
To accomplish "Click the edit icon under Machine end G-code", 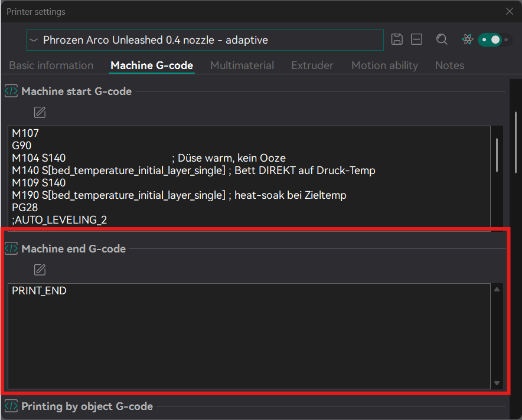I will pos(40,270).
